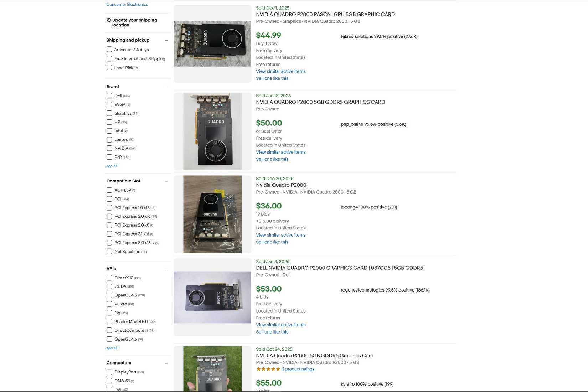Check the PCI Express 3.0 x16 slot filter
This screenshot has width=588, height=392.
click(109, 243)
